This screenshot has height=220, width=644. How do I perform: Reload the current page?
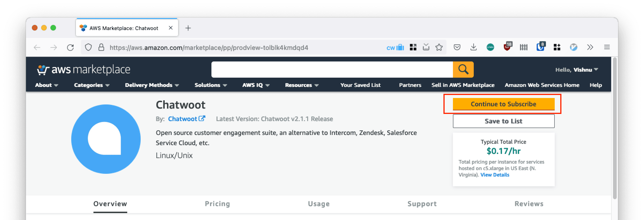pyautogui.click(x=71, y=47)
